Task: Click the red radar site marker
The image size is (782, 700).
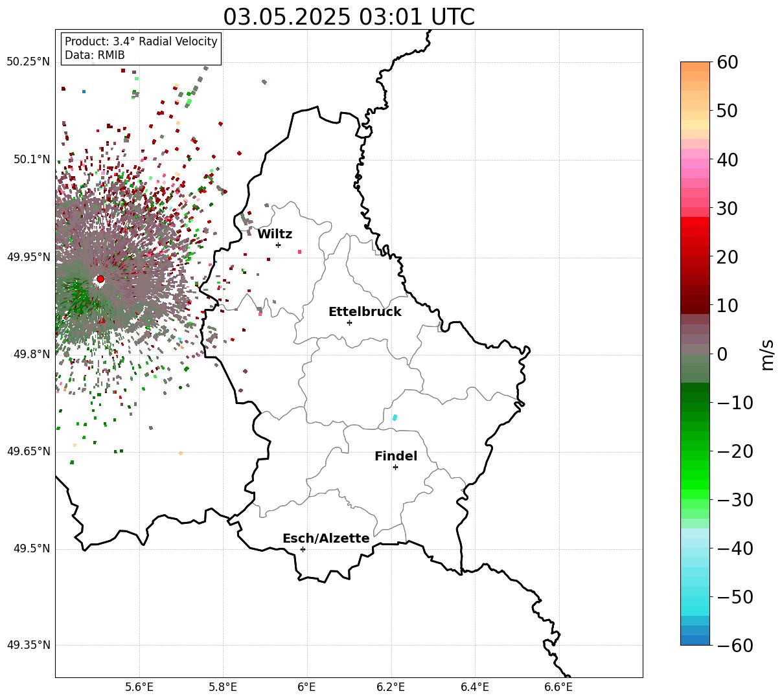Action: [100, 279]
